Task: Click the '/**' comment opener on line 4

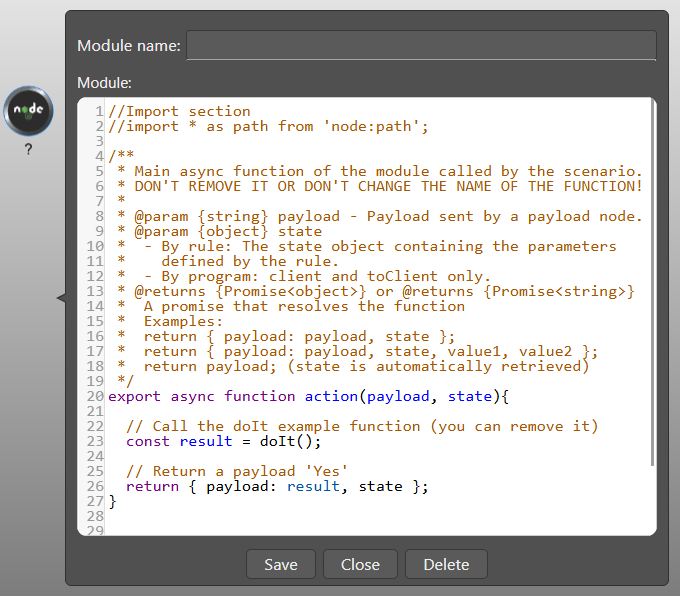Action: 121,156
